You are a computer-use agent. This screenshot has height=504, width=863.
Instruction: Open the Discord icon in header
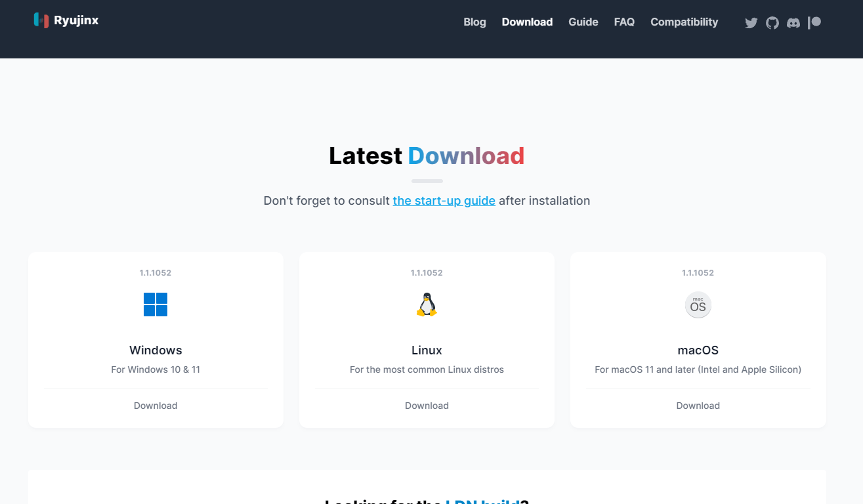793,23
